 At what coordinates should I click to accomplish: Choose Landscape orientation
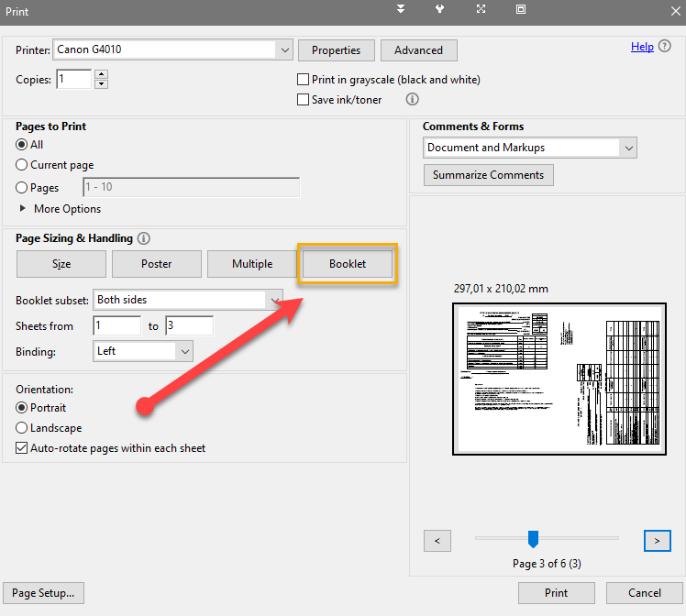coord(21,427)
